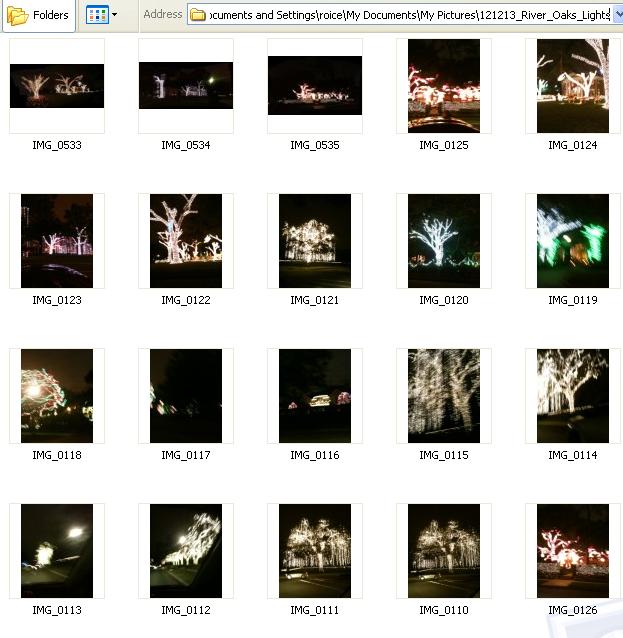Select the IMG_0122 thumbnail
This screenshot has width=623, height=638.
pos(186,241)
